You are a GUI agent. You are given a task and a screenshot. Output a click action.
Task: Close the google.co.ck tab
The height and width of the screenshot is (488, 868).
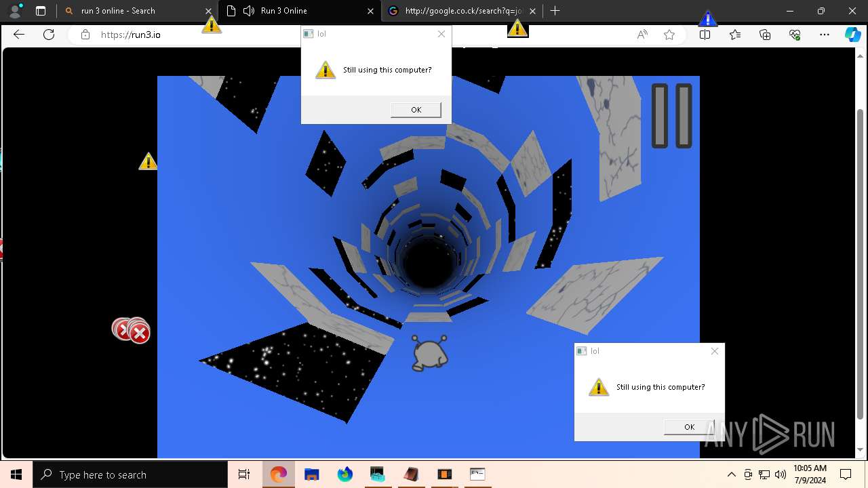click(x=532, y=11)
